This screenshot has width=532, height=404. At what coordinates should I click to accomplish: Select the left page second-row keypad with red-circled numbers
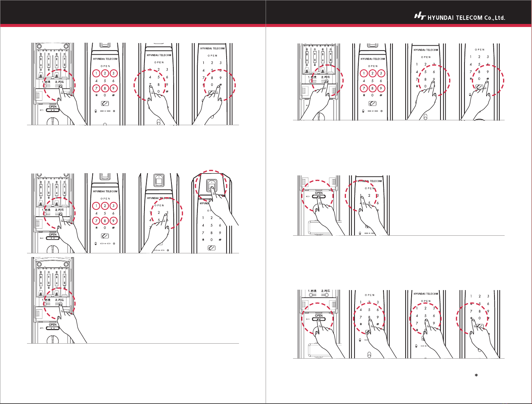point(105,213)
